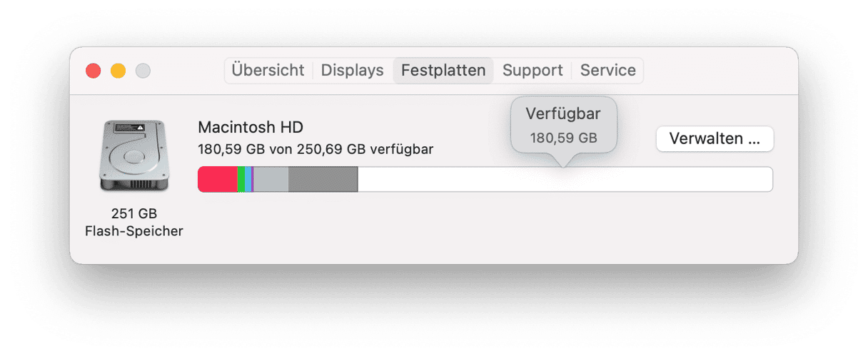The height and width of the screenshot is (356, 868).
Task: Click the Macintosh HD hard drive icon
Action: click(x=134, y=156)
